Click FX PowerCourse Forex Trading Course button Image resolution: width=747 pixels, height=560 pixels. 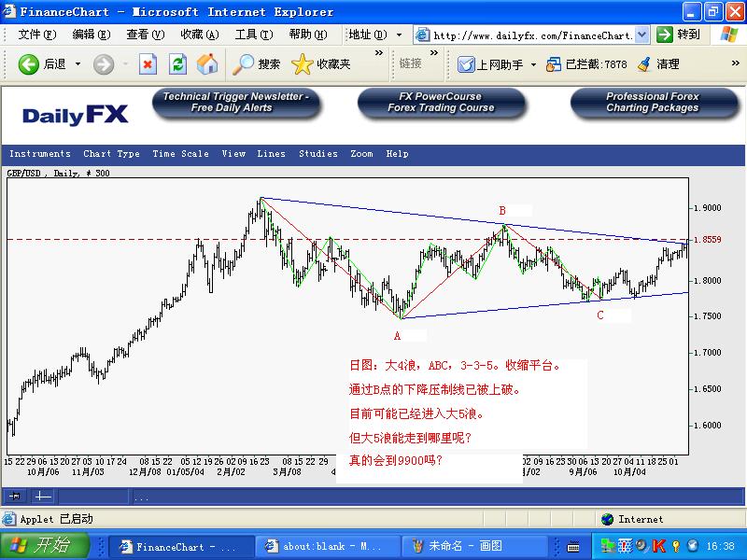441,103
